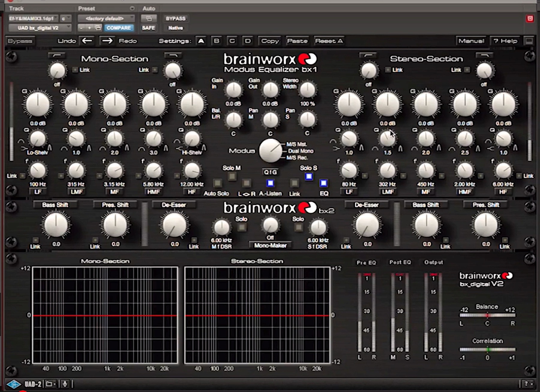Click the Stereo-Section high-pass filter shape icon
The width and height of the screenshot is (540, 392).
coord(368,55)
